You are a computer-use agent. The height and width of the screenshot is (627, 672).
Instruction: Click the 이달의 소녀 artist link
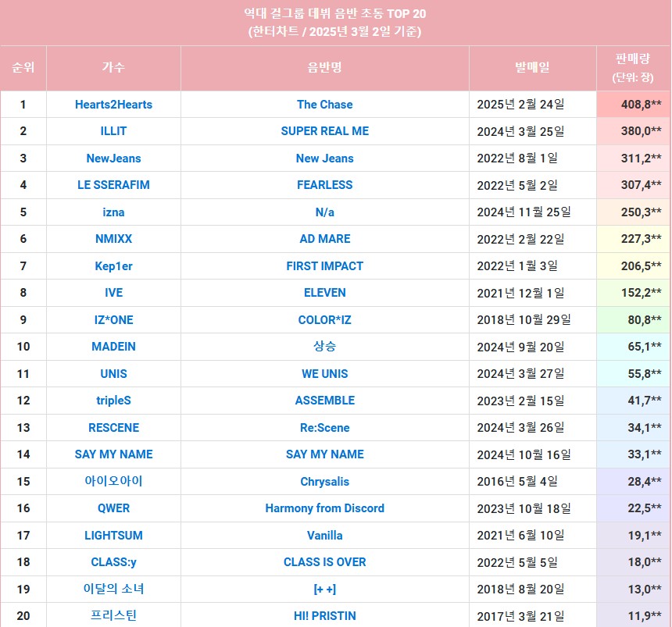point(113,589)
